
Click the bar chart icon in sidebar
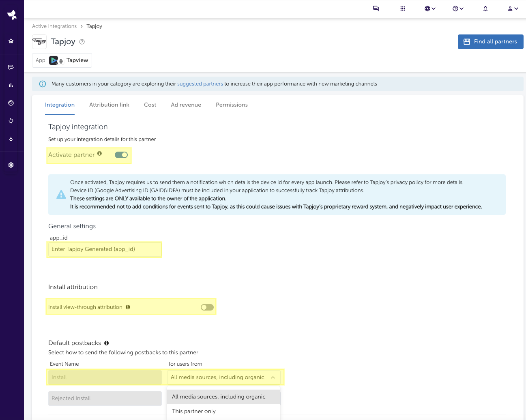(11, 85)
